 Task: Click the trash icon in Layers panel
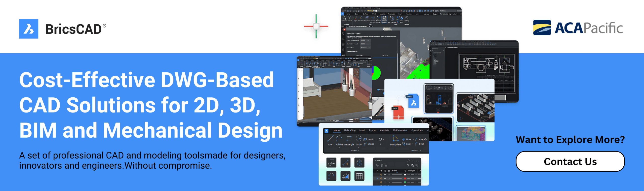pyautogui.click(x=382, y=165)
